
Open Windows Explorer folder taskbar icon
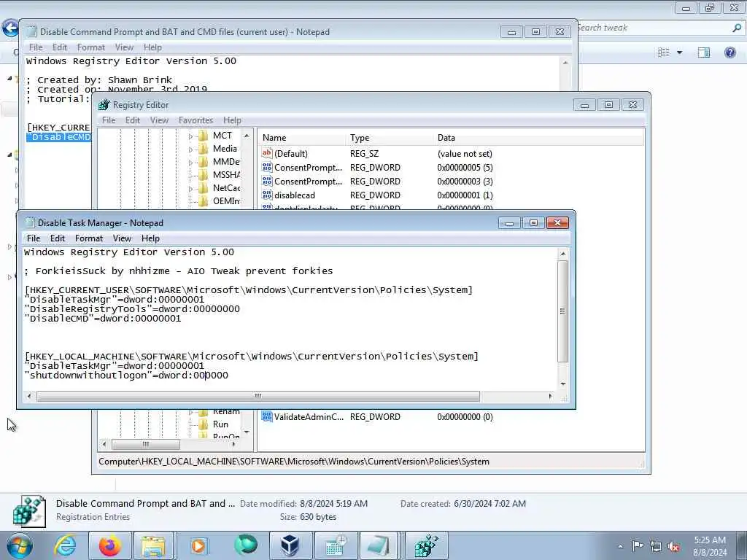point(153,545)
